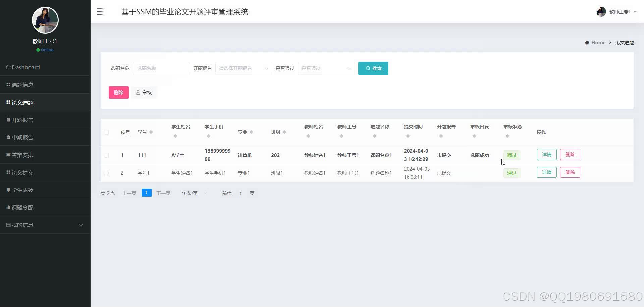
Task: Check the select-all checkbox in table header
Action: [x=107, y=132]
